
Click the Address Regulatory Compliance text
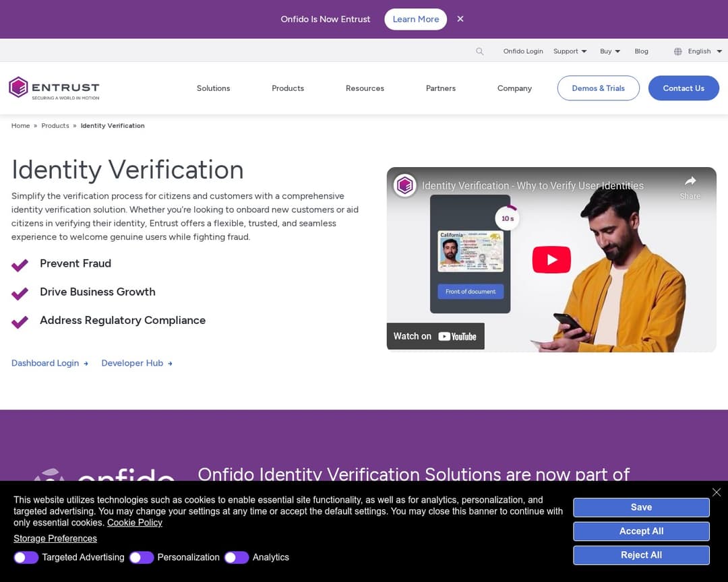coord(123,320)
